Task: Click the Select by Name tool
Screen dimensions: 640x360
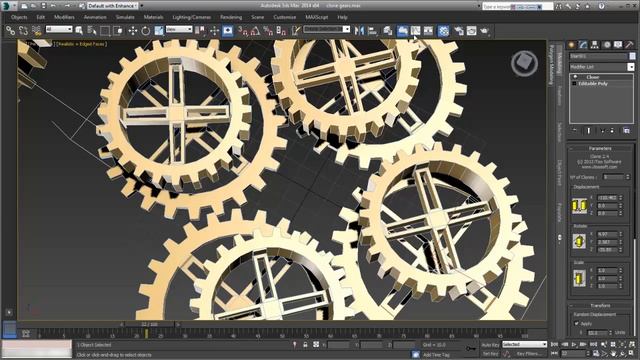Action: [x=92, y=31]
